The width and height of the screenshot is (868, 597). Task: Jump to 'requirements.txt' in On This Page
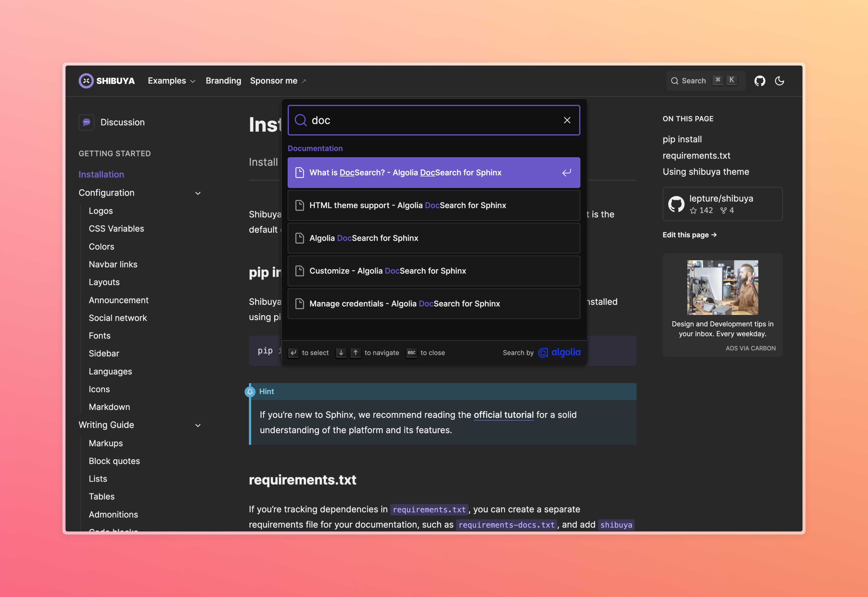pos(696,156)
